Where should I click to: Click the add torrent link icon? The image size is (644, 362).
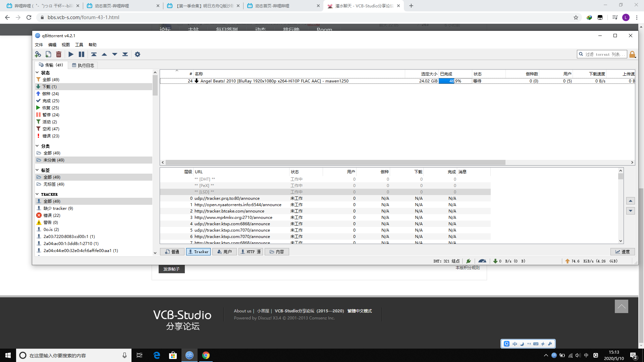point(38,54)
